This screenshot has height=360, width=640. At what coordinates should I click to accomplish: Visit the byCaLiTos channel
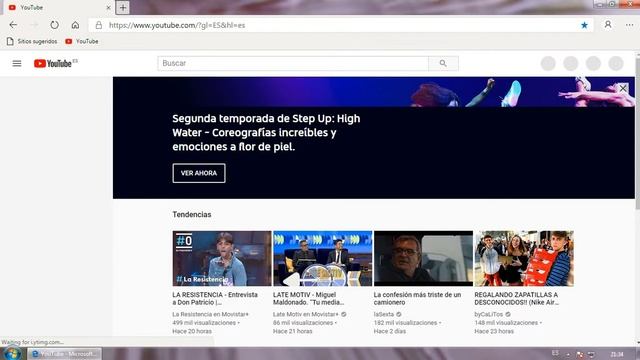pos(489,314)
